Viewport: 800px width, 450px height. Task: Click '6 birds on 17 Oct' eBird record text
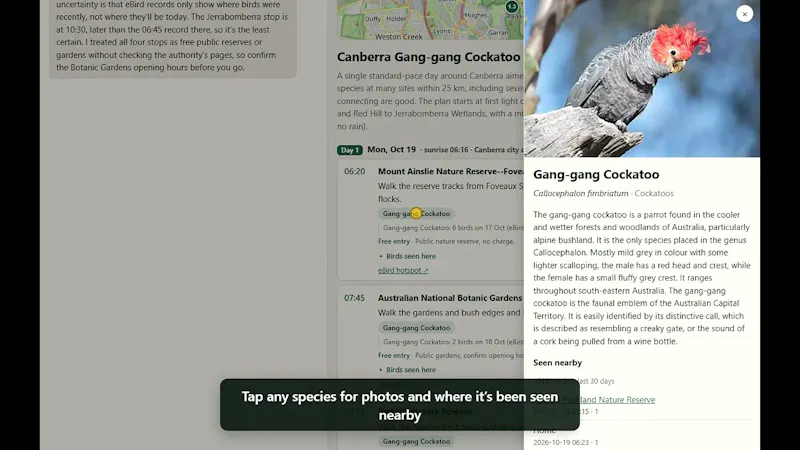pos(480,228)
